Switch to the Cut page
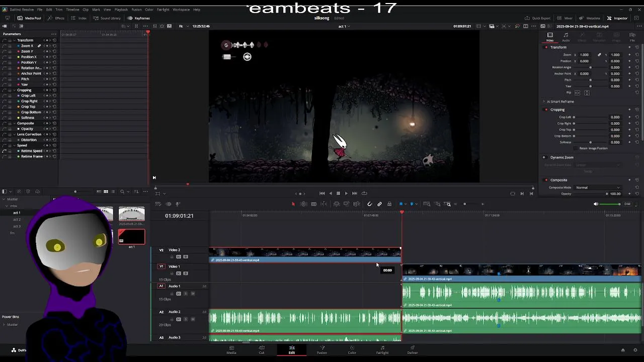The image size is (644, 362). (262, 350)
